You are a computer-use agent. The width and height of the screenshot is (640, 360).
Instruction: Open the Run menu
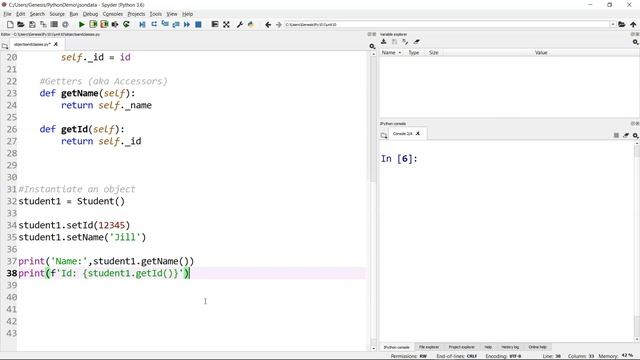(x=74, y=14)
